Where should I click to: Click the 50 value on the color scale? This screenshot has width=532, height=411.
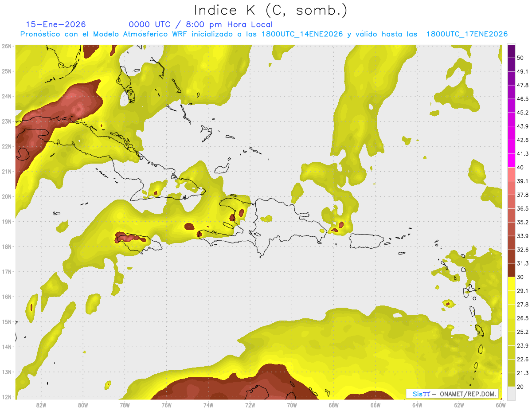[520, 58]
